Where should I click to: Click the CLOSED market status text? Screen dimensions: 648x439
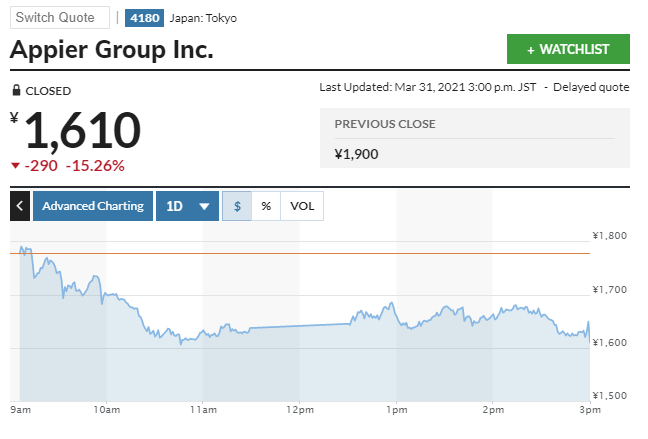(48, 91)
